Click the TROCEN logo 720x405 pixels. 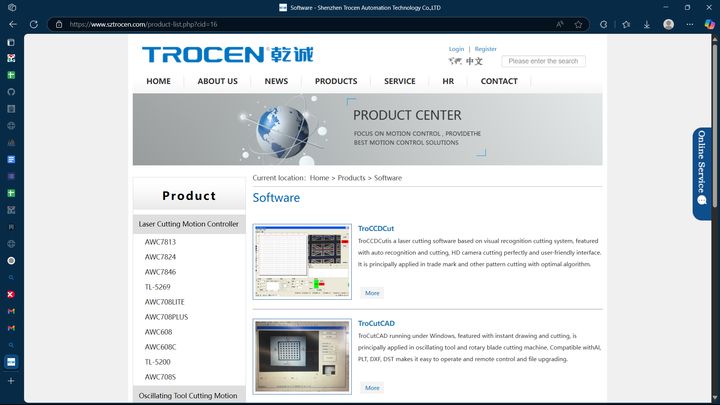pyautogui.click(x=228, y=55)
